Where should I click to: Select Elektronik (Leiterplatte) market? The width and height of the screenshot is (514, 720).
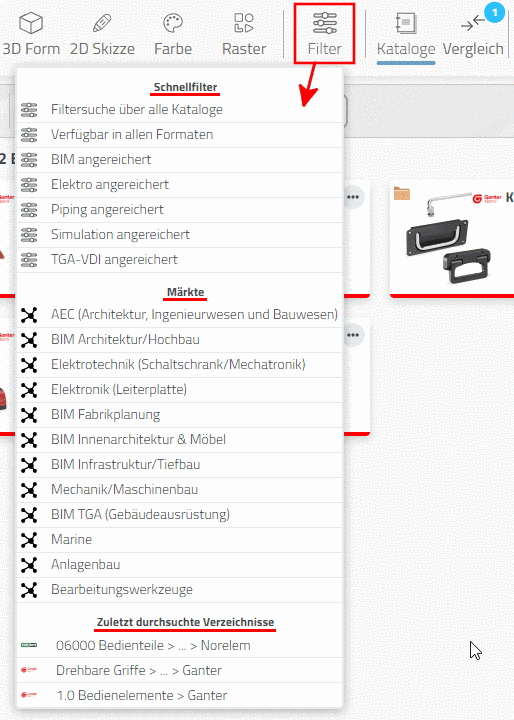[180, 390]
